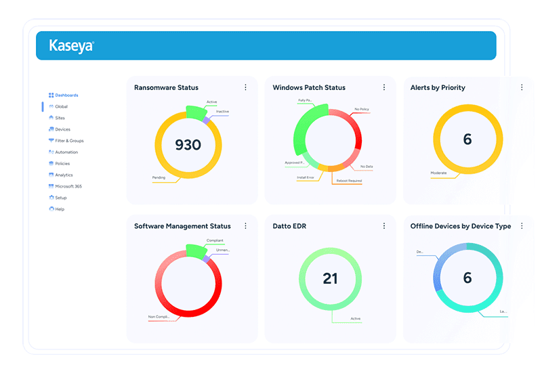Click the Policies icon in sidebar
The height and width of the screenshot is (392, 542).
[x=51, y=164]
